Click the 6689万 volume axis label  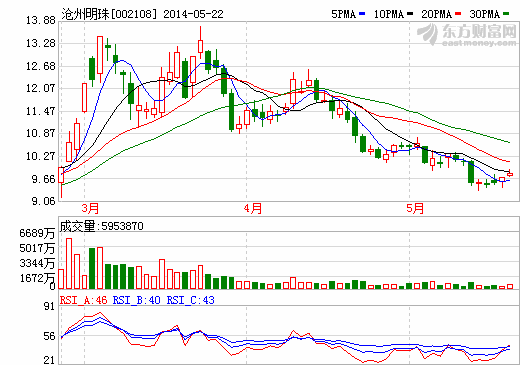pos(37,233)
